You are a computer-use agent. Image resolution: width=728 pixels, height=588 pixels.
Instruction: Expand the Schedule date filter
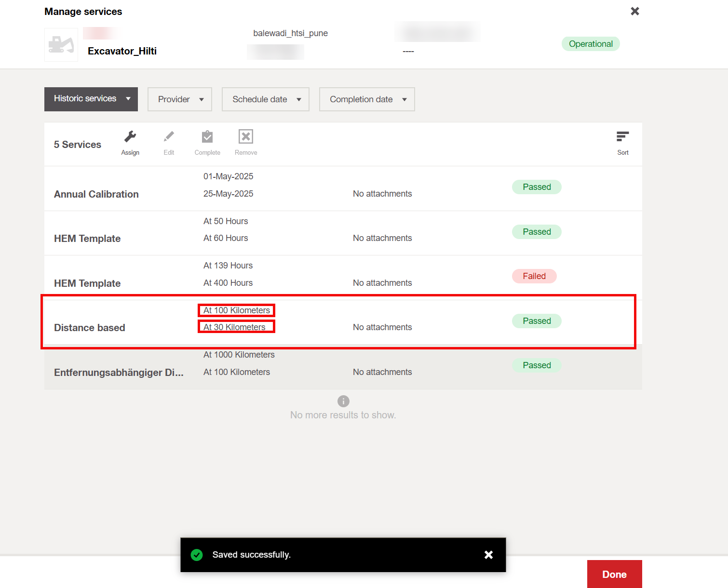pyautogui.click(x=266, y=99)
